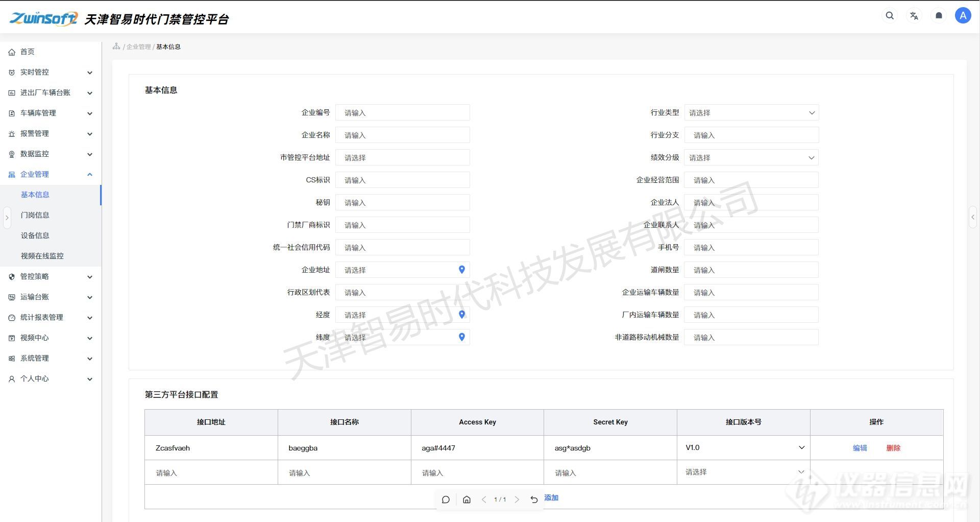Expand the 管控策略 menu

click(51, 276)
